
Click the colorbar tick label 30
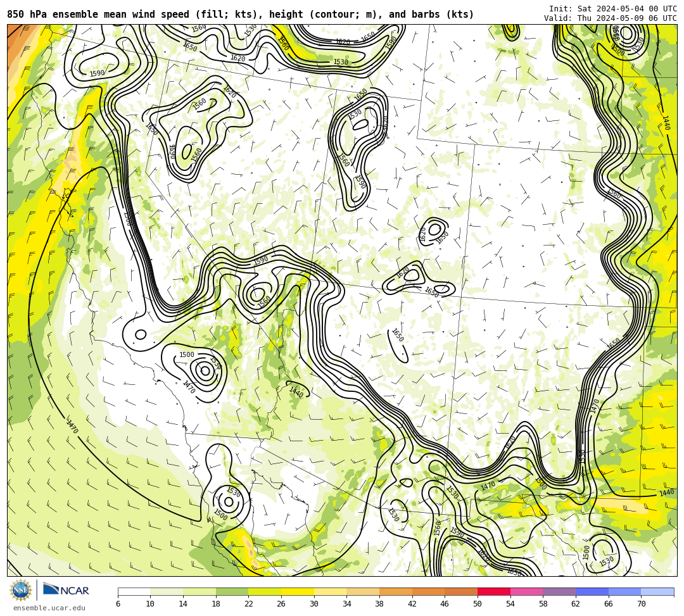314,604
